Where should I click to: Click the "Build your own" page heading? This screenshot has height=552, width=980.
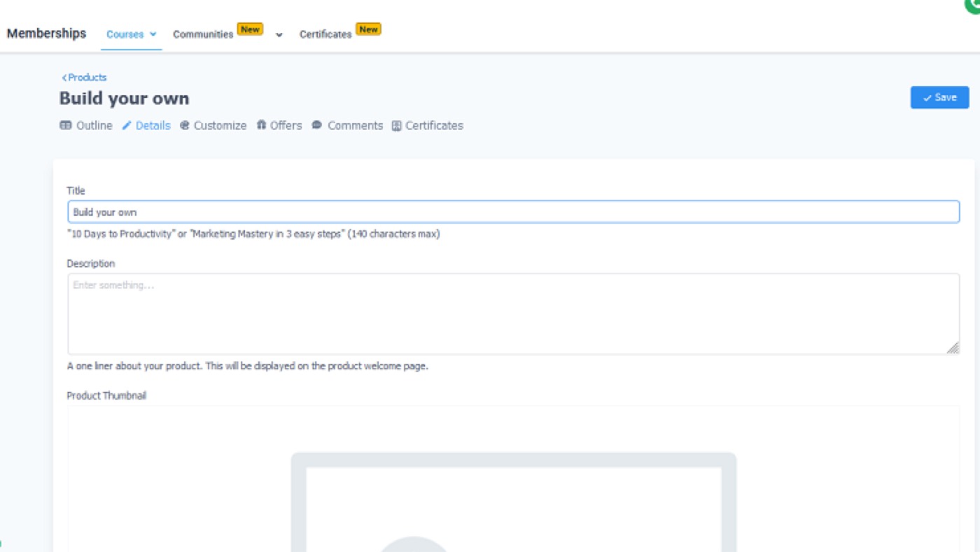[x=124, y=99]
